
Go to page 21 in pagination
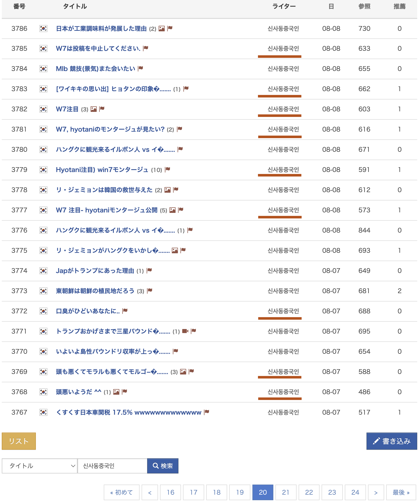(286, 492)
